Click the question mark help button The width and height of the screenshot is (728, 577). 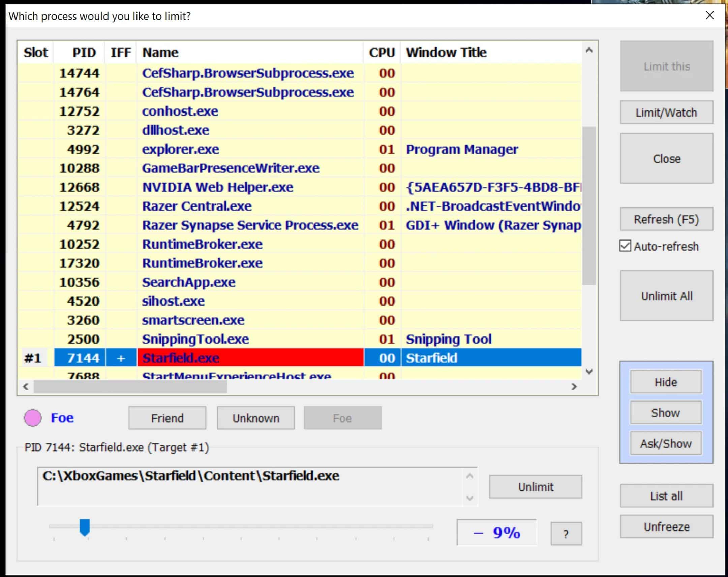pos(566,534)
